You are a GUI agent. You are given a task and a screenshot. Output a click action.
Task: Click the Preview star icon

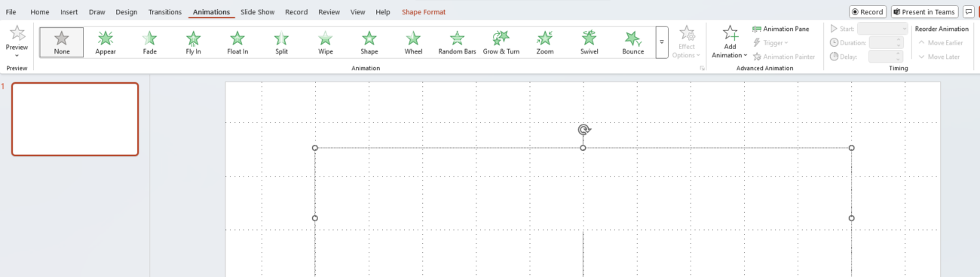point(17,33)
